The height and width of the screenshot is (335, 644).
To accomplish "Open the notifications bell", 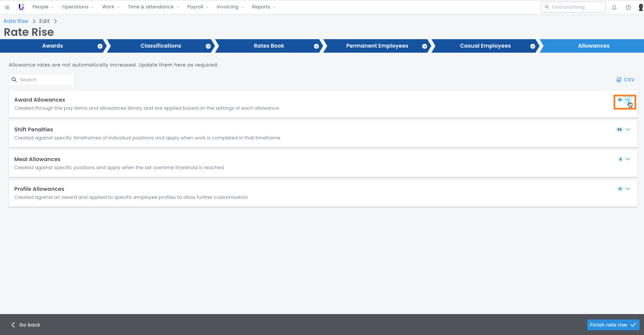I will coord(614,7).
